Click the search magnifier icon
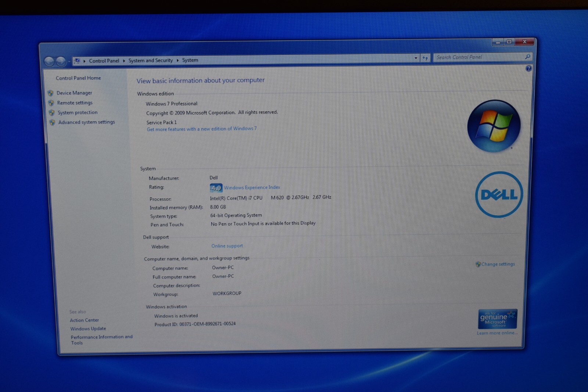This screenshot has height=392, width=588. 528,56
